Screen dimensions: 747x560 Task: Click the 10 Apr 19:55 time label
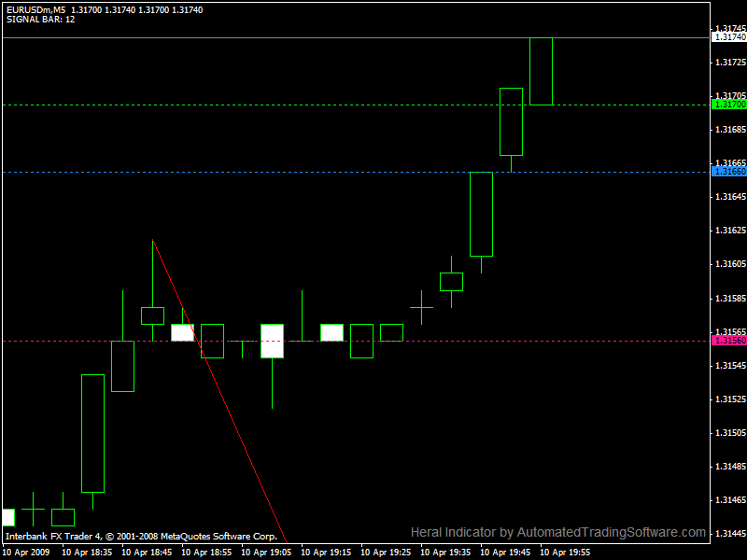[565, 553]
